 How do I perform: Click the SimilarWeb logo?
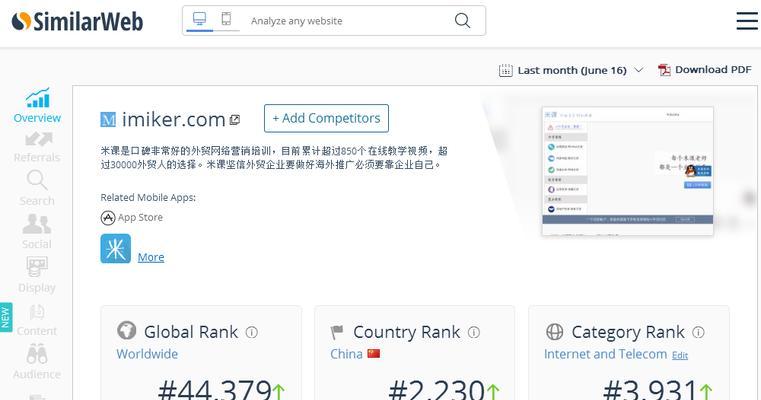pos(77,21)
